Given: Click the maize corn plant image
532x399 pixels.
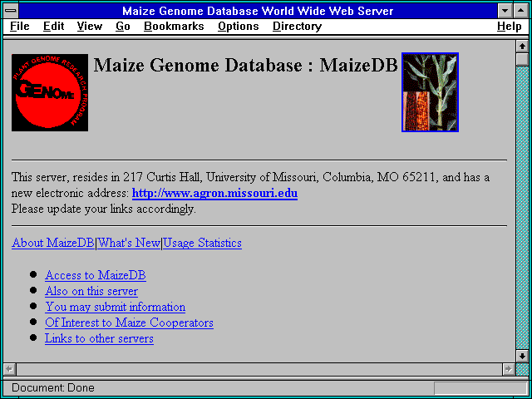Looking at the screenshot, I should click(431, 92).
